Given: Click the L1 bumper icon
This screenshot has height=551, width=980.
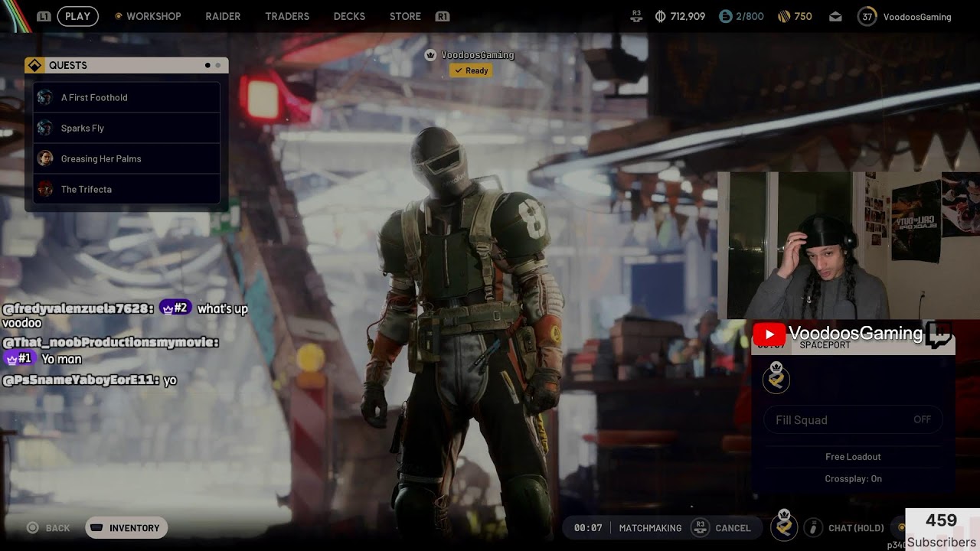Looking at the screenshot, I should click(x=44, y=16).
